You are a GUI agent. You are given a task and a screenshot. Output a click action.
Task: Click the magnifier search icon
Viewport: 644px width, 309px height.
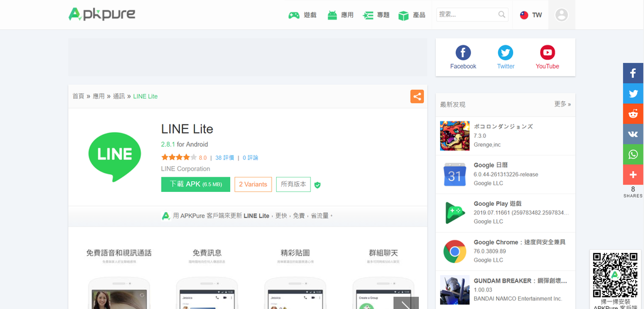tap(502, 15)
